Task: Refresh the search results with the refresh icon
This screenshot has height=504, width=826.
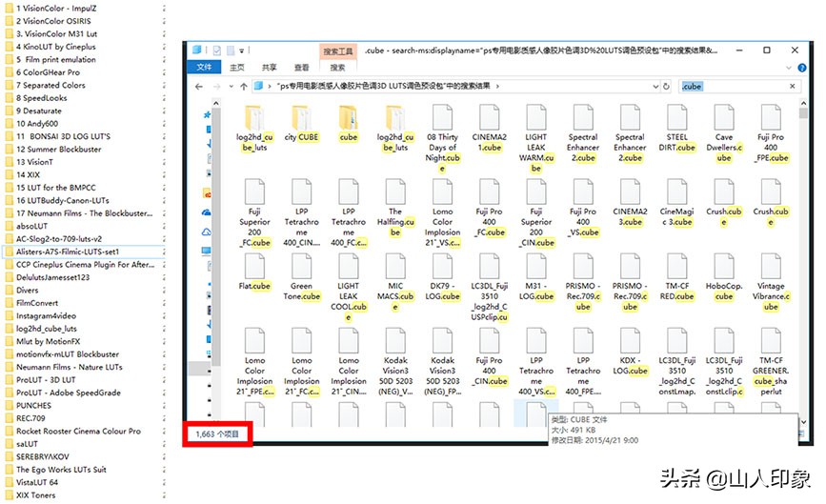Action: [666, 87]
